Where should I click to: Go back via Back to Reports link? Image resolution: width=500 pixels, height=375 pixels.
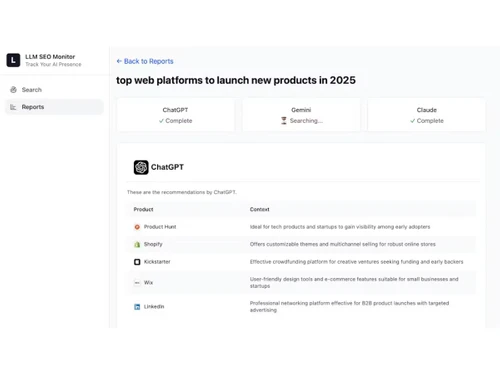click(145, 61)
